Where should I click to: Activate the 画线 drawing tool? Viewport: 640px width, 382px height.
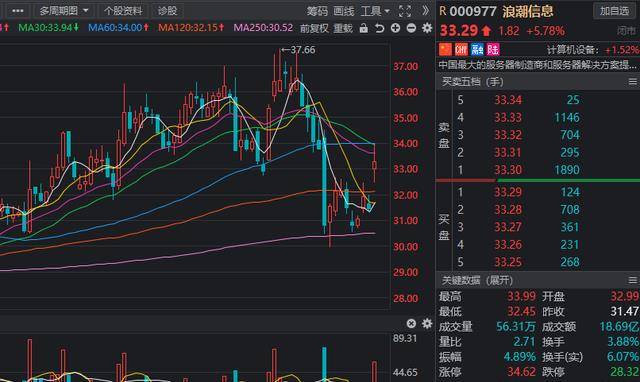344,11
